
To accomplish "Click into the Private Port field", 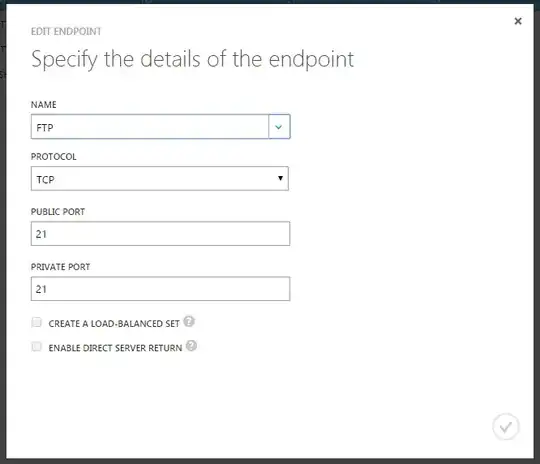I will pos(160,289).
